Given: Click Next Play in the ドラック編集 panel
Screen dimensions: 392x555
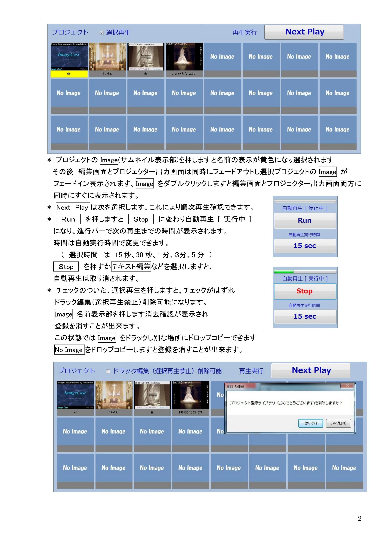Looking at the screenshot, I should click(x=311, y=370).
